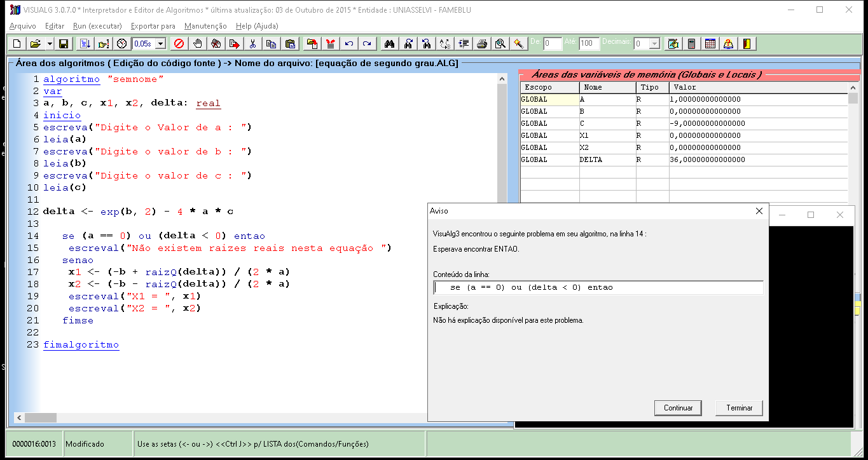Screen dimensions: 868x460
Task: Click the 'inicio' keyword on line 4
Action: pyautogui.click(x=62, y=116)
